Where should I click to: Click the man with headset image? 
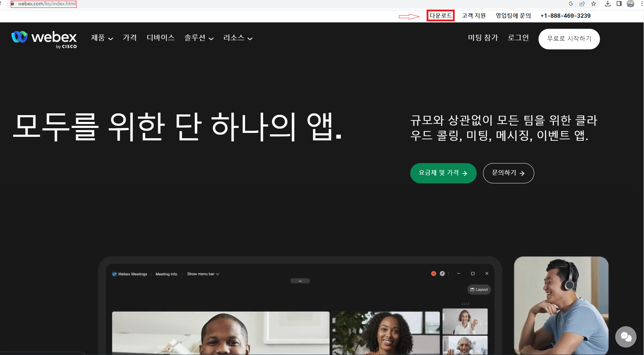click(x=561, y=306)
